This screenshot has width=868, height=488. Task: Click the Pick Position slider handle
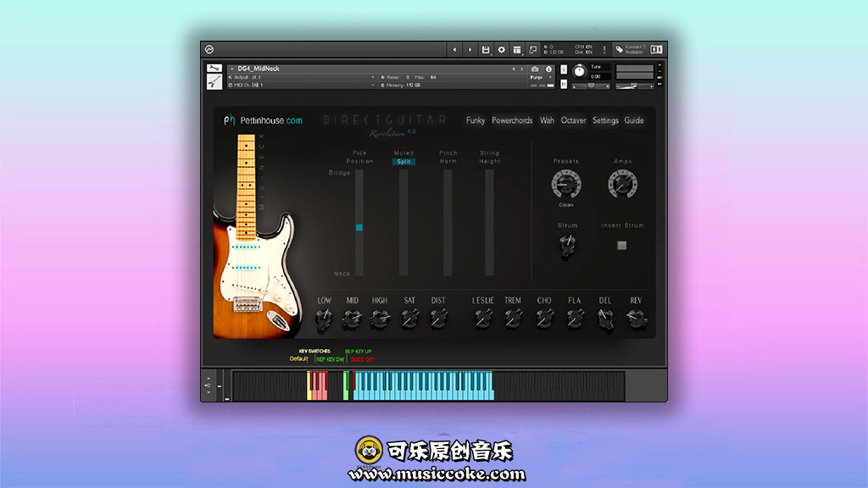359,227
